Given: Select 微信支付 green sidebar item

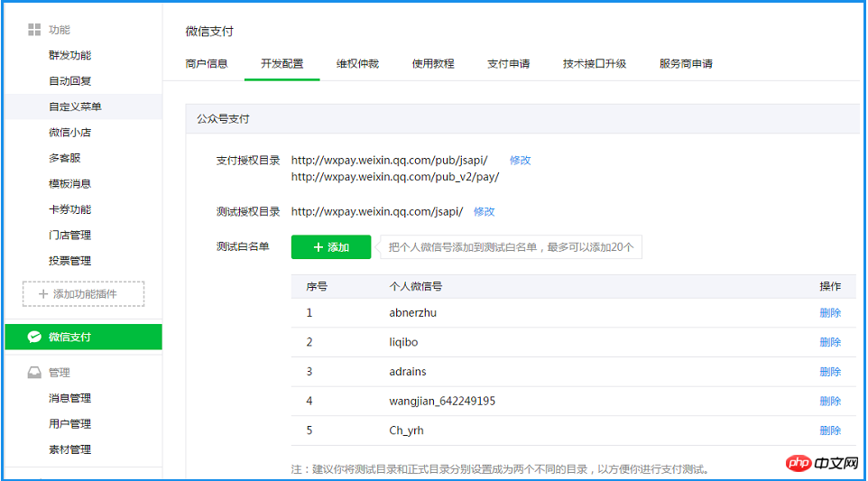Looking at the screenshot, I should 84,337.
